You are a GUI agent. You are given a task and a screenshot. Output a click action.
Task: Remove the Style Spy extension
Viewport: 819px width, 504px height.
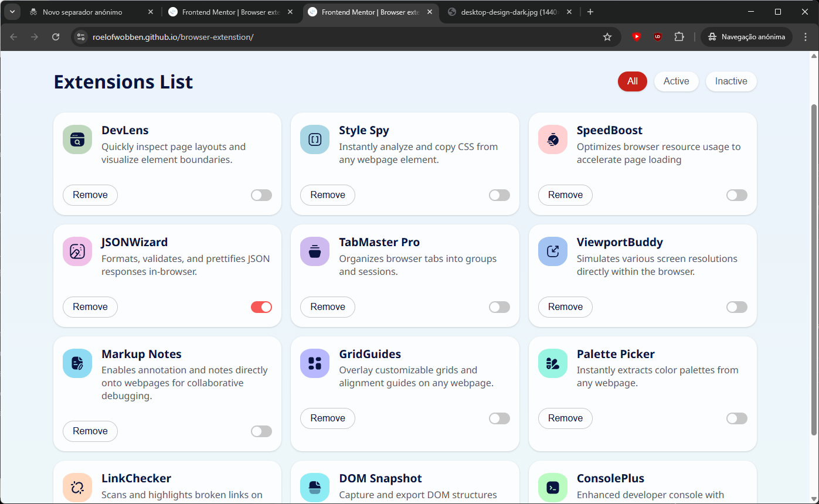pyautogui.click(x=328, y=195)
